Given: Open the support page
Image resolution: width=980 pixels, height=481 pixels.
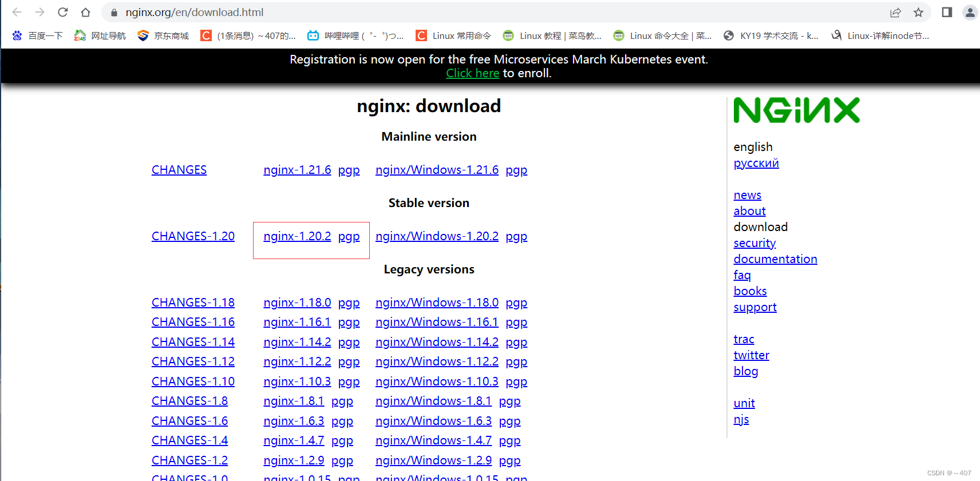Looking at the screenshot, I should pos(755,307).
